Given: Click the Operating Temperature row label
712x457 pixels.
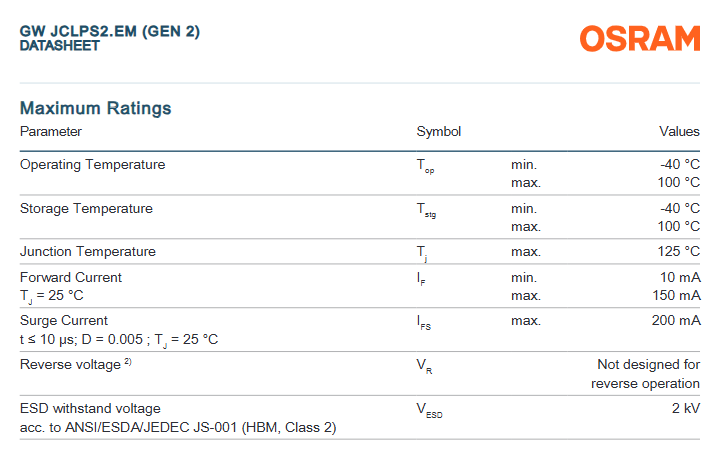Looking at the screenshot, I should point(93,164).
